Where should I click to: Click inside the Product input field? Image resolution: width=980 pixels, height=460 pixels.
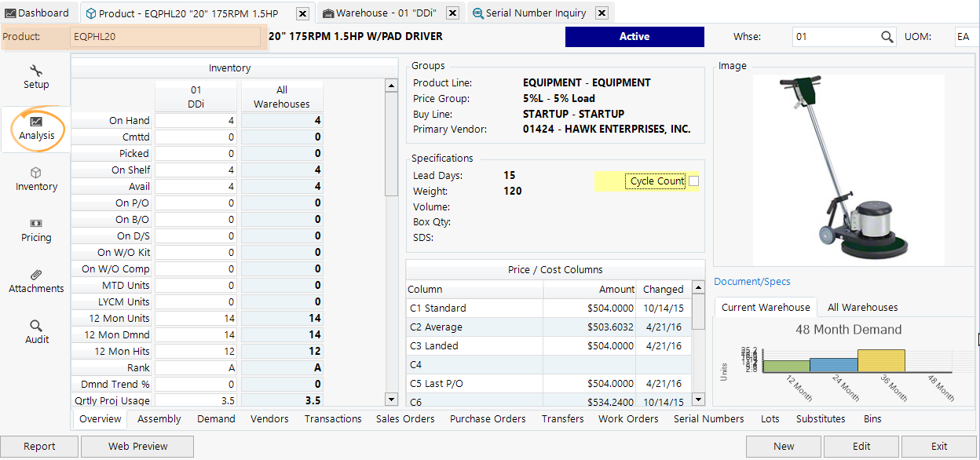point(165,36)
